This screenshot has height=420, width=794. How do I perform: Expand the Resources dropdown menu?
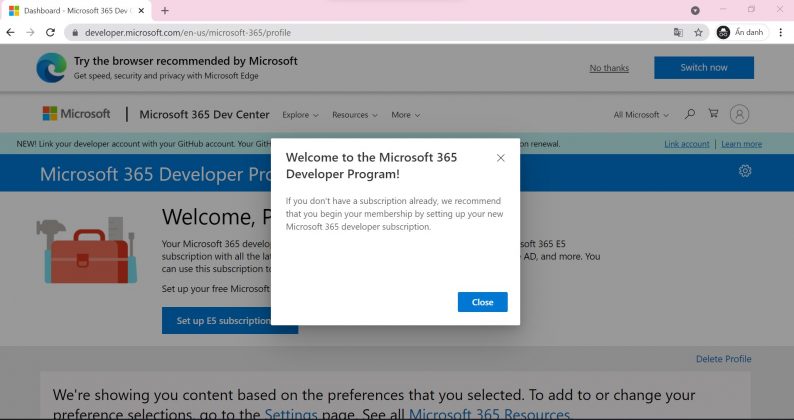click(355, 115)
